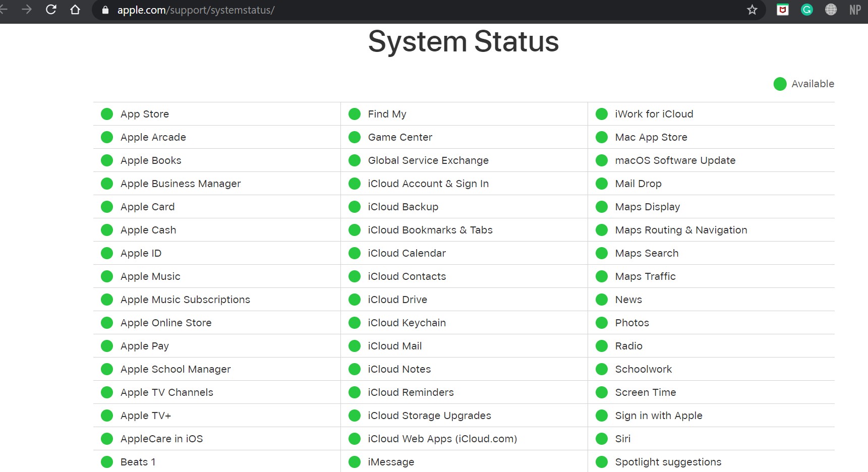Select the iCloud Contacts entry
The image size is (868, 472).
[x=407, y=276]
